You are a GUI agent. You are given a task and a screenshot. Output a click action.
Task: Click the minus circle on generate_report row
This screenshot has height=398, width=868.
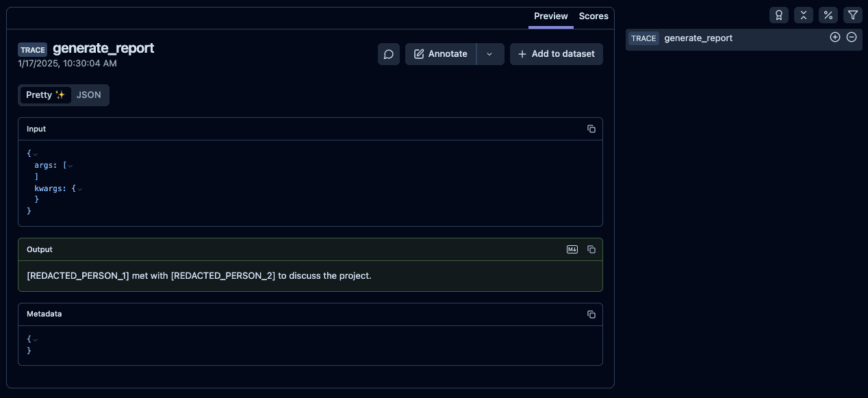point(852,38)
